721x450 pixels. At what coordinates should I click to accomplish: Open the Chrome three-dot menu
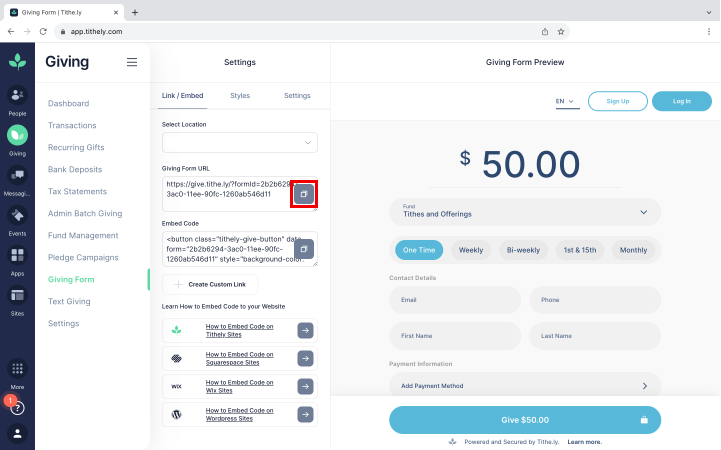pos(709,32)
